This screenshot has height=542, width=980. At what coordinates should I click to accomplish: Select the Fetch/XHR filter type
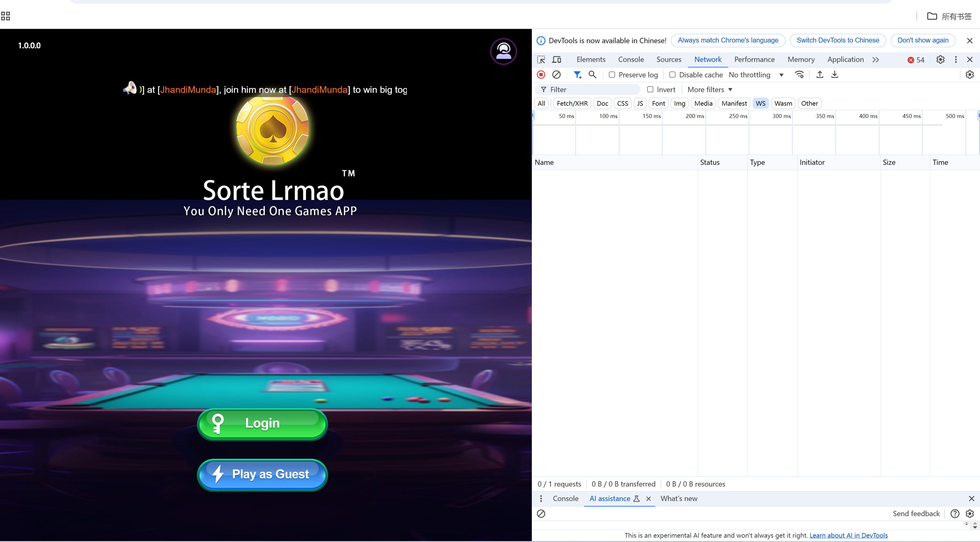pyautogui.click(x=572, y=104)
